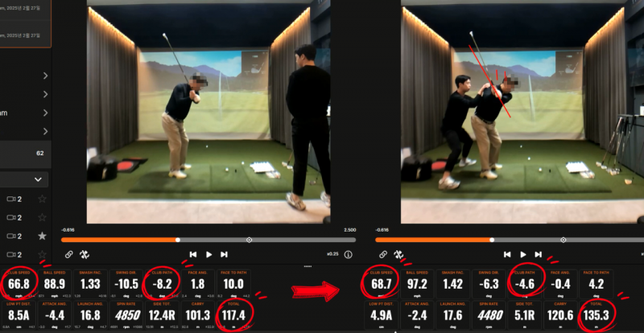644x333 pixels.
Task: Favorite the second shot in the list
Action: click(42, 217)
